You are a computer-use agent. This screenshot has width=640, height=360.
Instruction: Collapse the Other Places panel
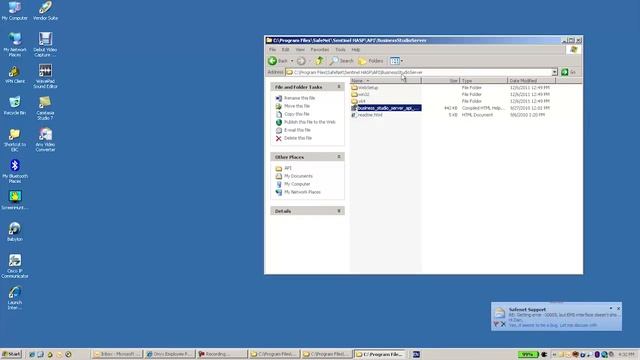339,157
